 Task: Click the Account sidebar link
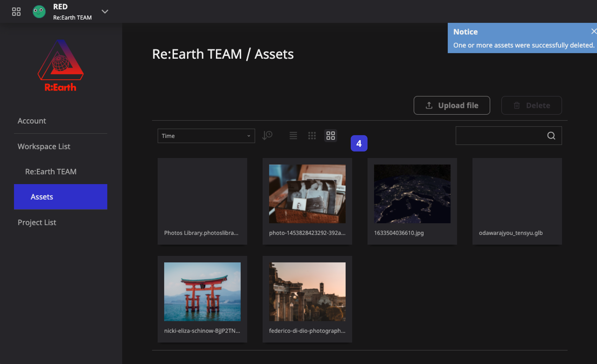tap(32, 121)
